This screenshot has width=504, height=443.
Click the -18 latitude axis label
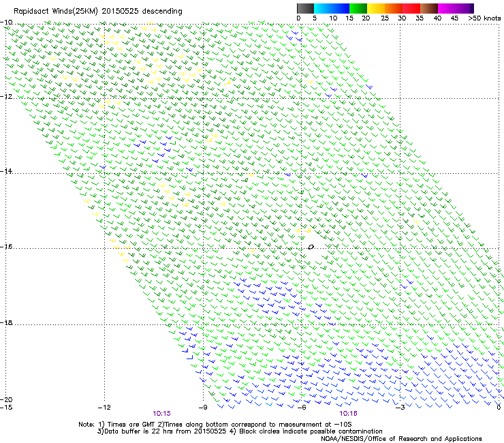click(6, 322)
